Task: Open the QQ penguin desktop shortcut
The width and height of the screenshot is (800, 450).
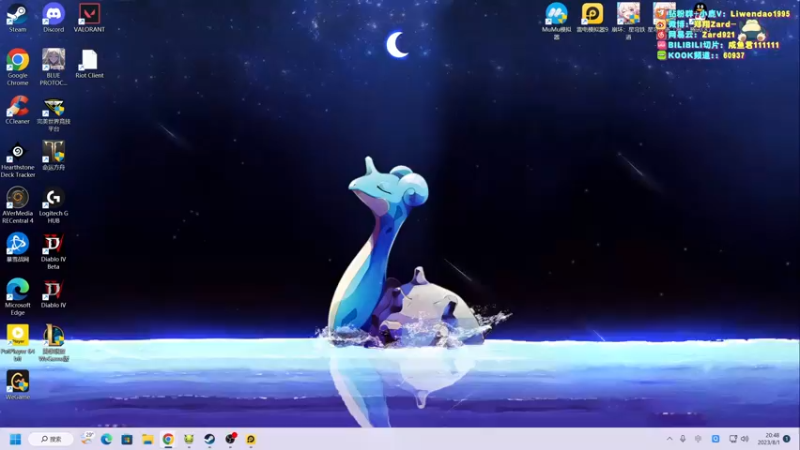Action: click(x=700, y=13)
